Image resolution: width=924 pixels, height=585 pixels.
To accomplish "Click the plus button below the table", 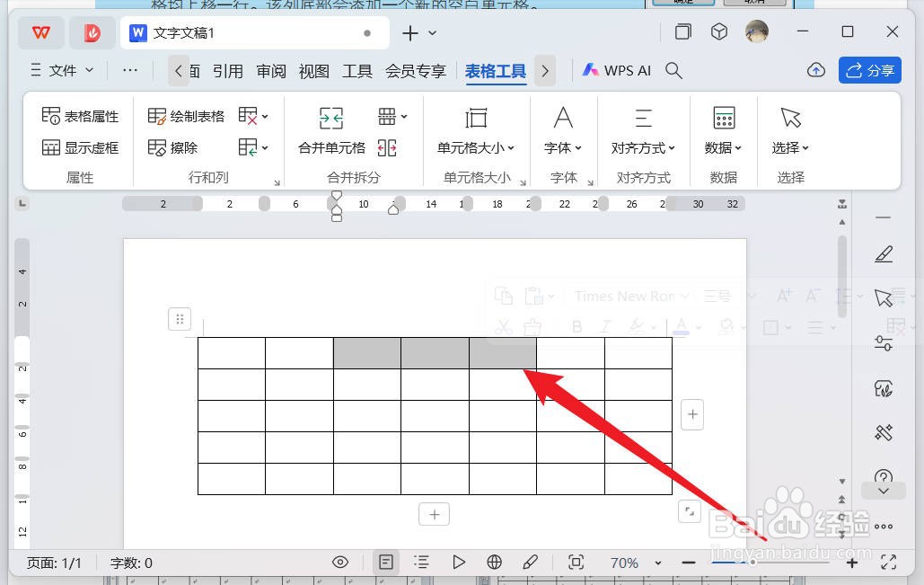I will (x=434, y=514).
